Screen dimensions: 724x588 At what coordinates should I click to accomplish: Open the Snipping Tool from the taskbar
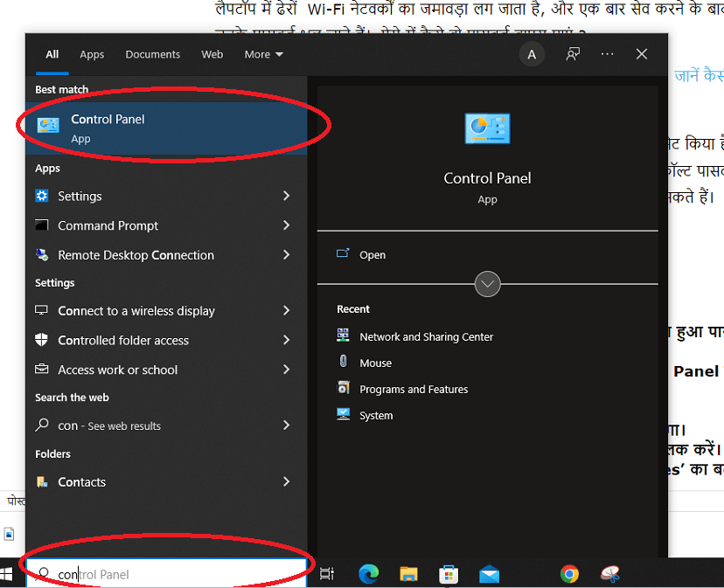(610, 574)
